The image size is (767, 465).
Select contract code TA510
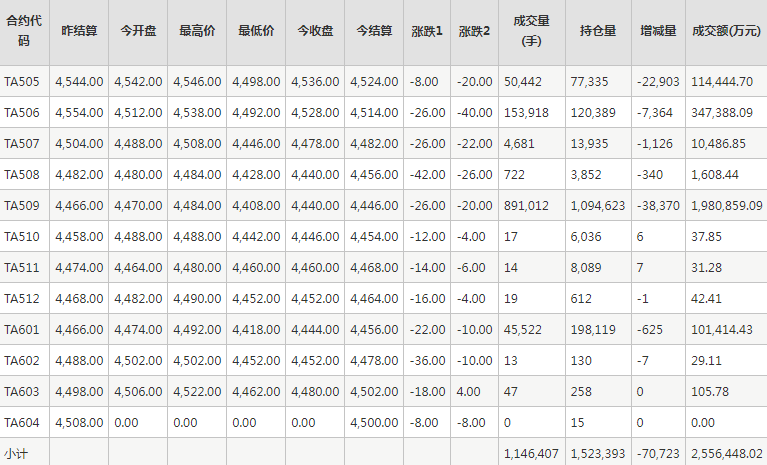click(x=22, y=237)
